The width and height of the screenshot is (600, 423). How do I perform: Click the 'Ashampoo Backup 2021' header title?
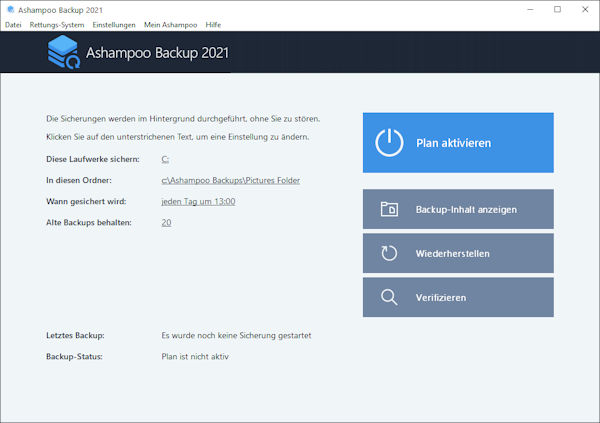click(157, 53)
